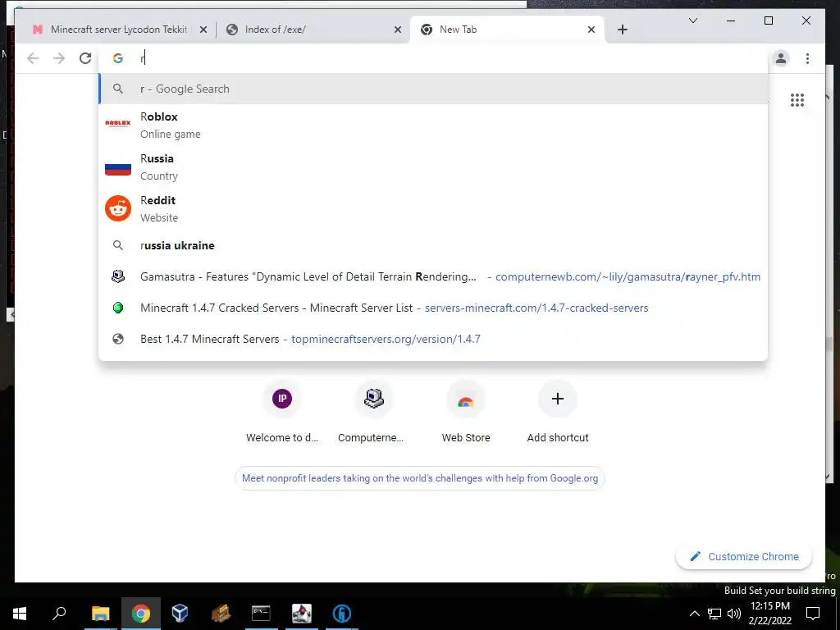The width and height of the screenshot is (840, 630).
Task: Choose the Reddit Website suggestion
Action: coord(433,208)
